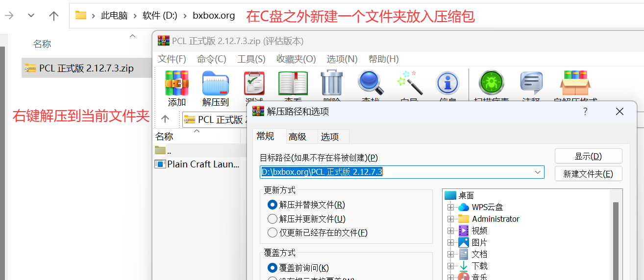Click the help question mark in dialog

coord(585,112)
